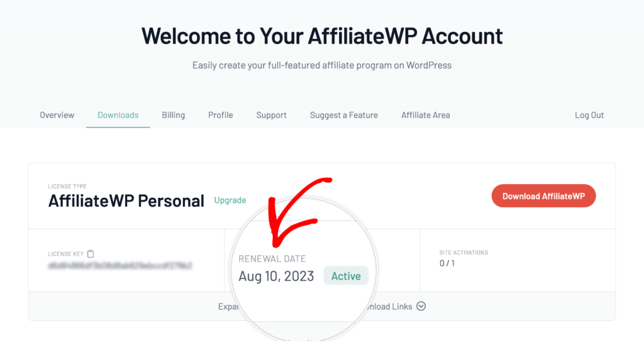Select the blurred license key text

tap(120, 266)
